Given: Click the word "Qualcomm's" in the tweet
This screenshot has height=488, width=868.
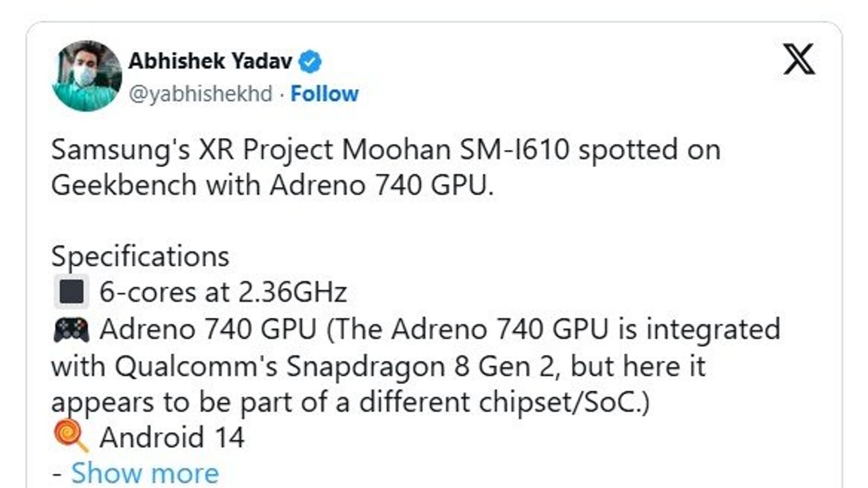Looking at the screenshot, I should (x=196, y=366).
